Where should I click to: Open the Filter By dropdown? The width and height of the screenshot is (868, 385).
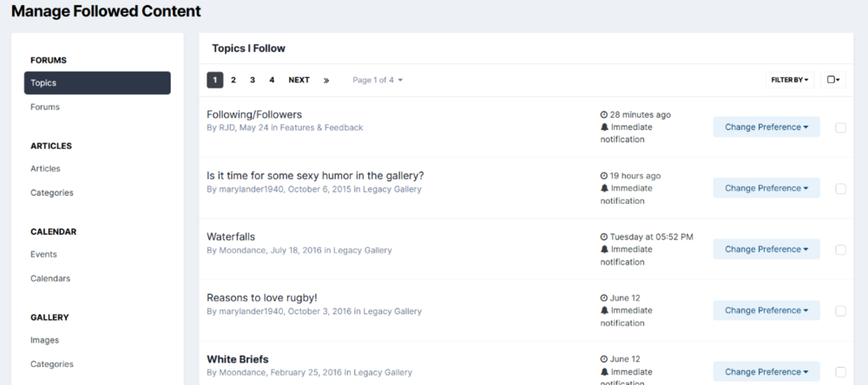click(x=789, y=80)
